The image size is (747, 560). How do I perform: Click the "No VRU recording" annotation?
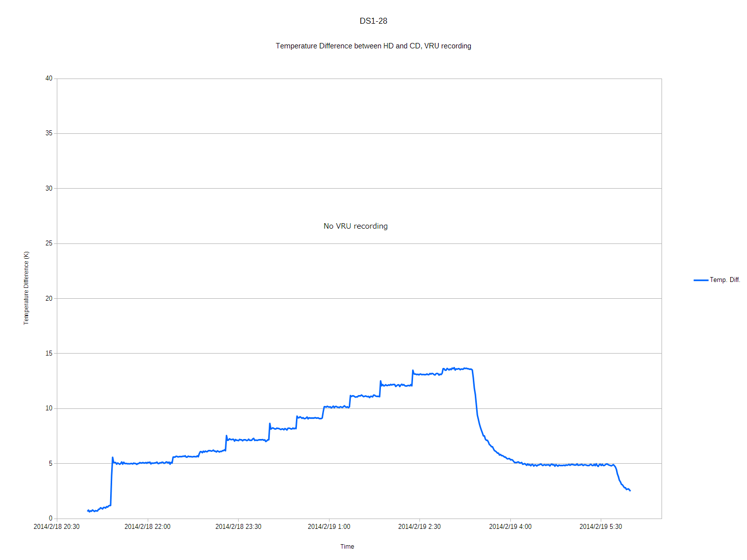click(356, 226)
